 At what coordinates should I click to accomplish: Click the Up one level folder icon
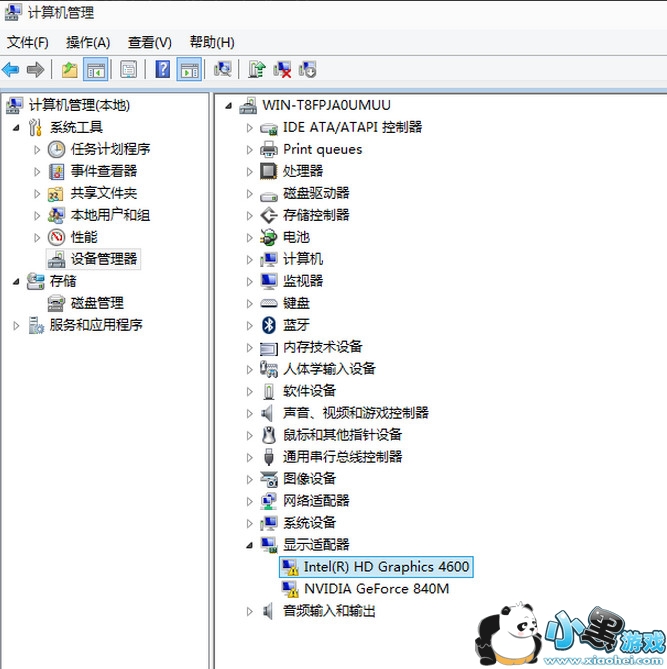click(70, 70)
